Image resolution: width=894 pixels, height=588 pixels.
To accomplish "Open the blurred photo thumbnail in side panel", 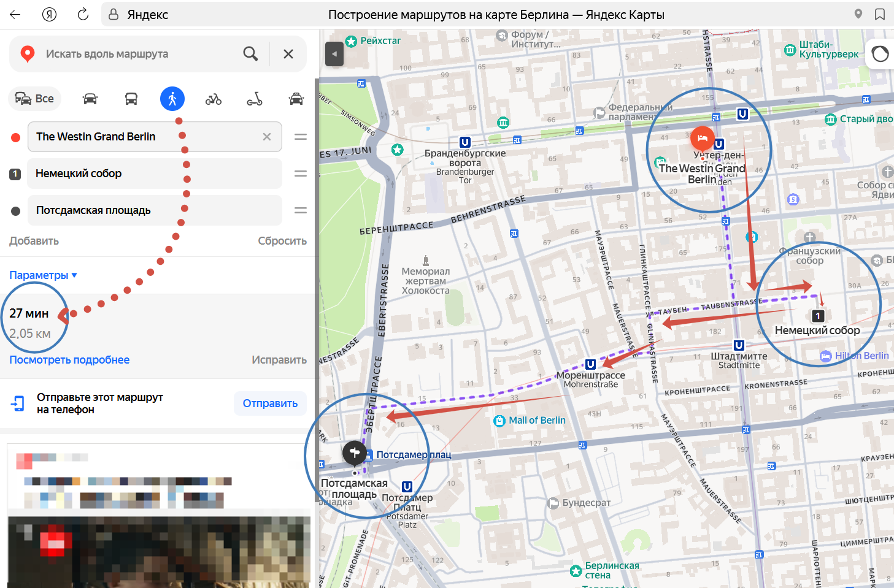I will 160,552.
